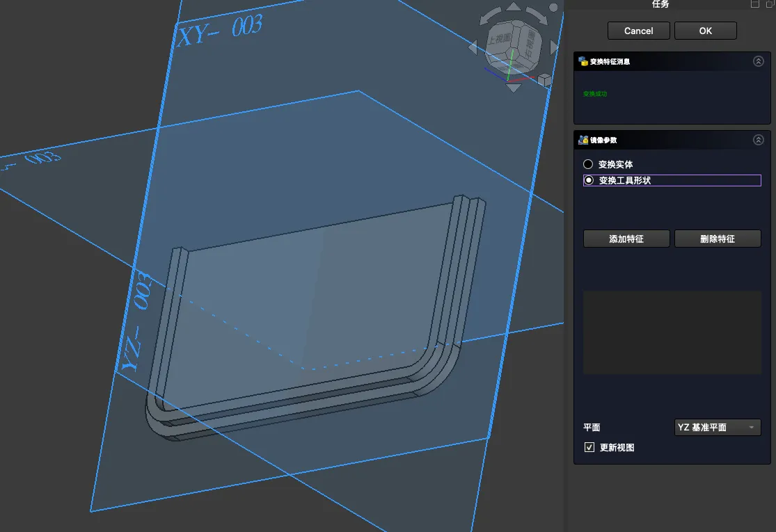776x532 pixels.
Task: Rotate view counterclockwise with curved left arrow
Action: pyautogui.click(x=489, y=17)
